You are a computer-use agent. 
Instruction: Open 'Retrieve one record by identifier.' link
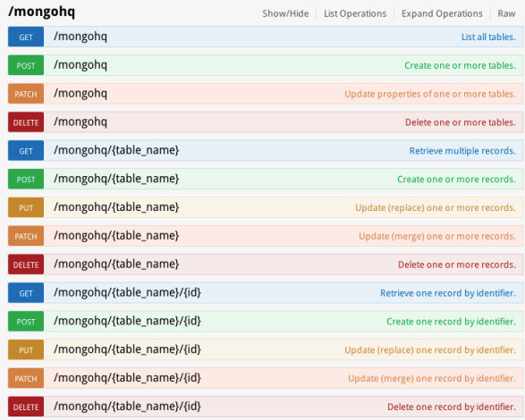[448, 293]
